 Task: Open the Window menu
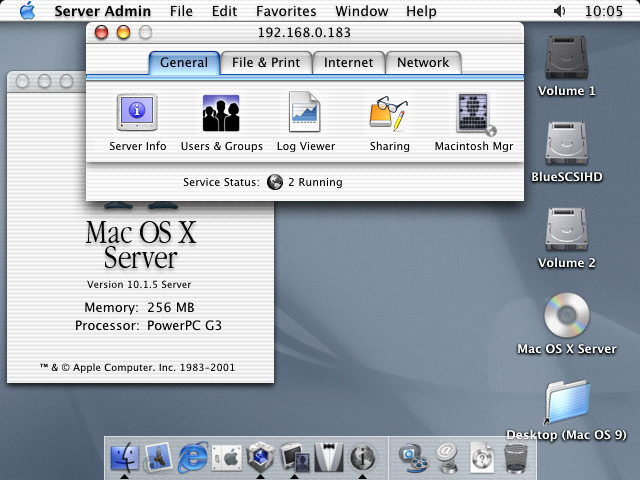[x=362, y=11]
